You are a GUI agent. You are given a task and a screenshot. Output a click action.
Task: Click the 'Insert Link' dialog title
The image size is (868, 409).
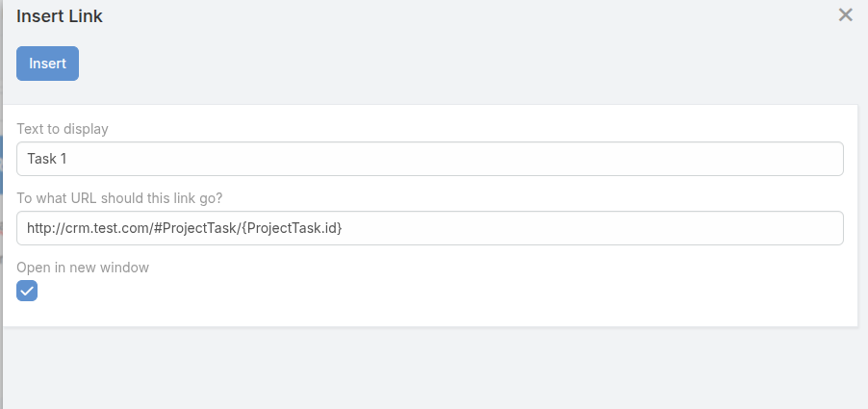pyautogui.click(x=60, y=16)
